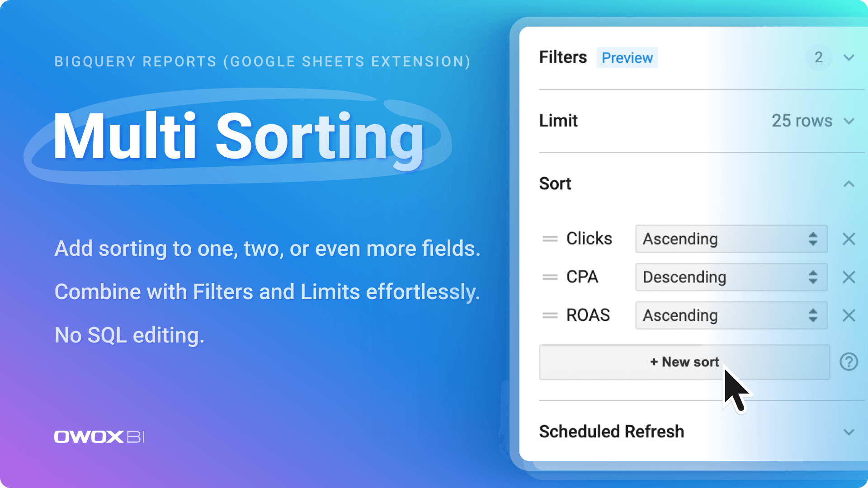
Task: Click the drag handle beside Clicks
Action: (x=550, y=239)
